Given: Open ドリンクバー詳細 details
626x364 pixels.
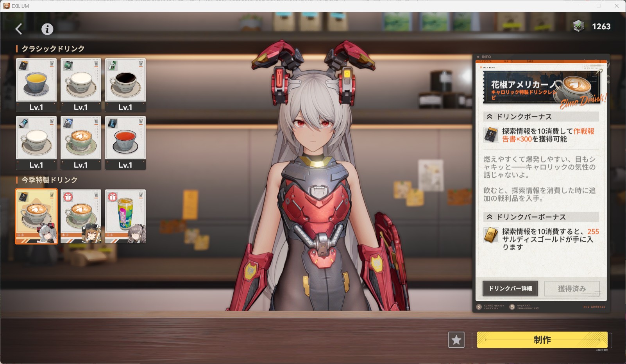Looking at the screenshot, I should 510,289.
